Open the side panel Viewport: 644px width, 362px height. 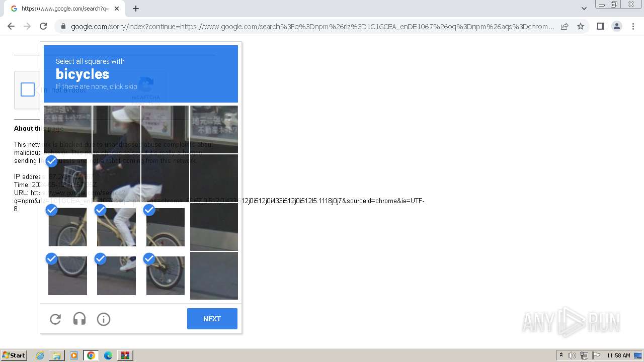coord(600,26)
